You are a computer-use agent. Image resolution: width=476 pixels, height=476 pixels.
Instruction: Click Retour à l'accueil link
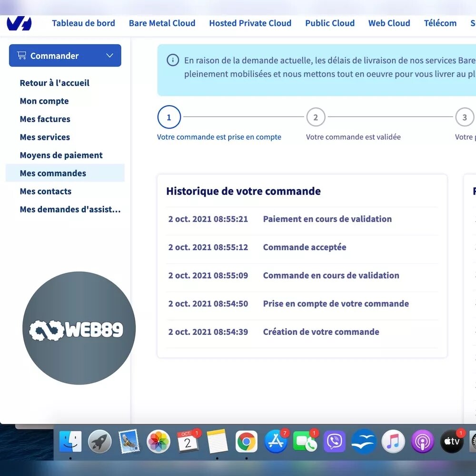click(54, 83)
